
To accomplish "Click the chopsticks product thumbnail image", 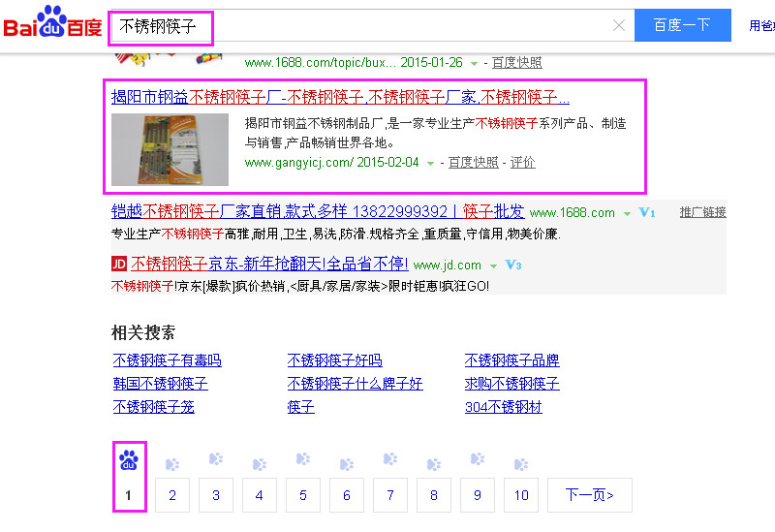I will (170, 149).
